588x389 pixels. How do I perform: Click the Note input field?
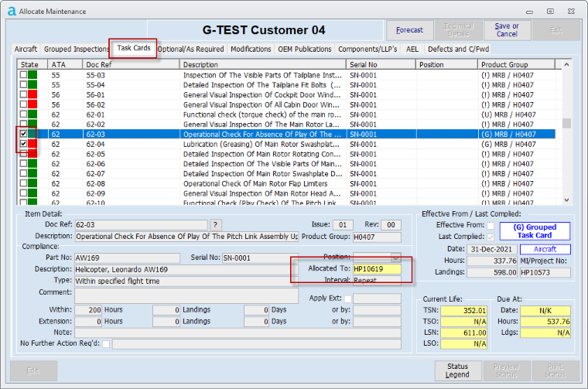tap(238, 333)
